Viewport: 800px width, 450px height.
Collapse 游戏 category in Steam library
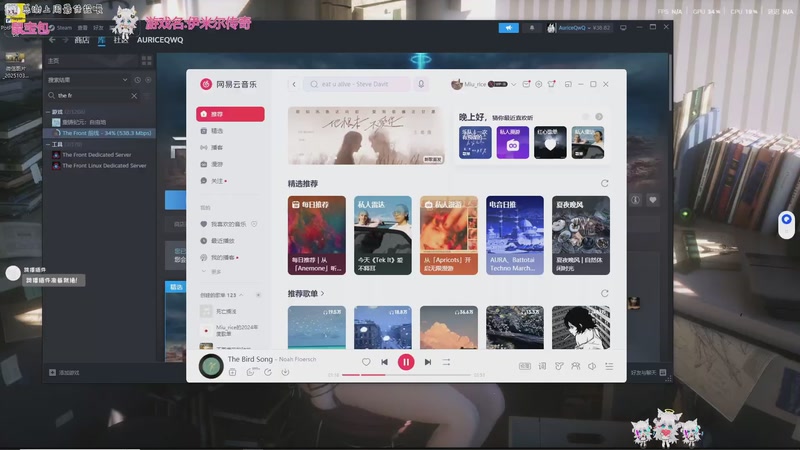48,112
